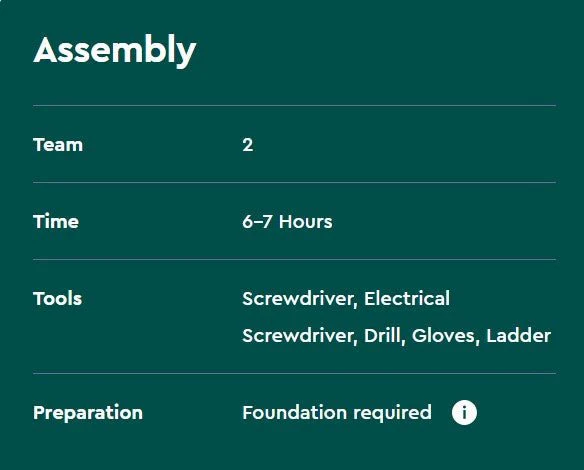584x470 pixels.
Task: Click the team value 2
Action: [248, 145]
